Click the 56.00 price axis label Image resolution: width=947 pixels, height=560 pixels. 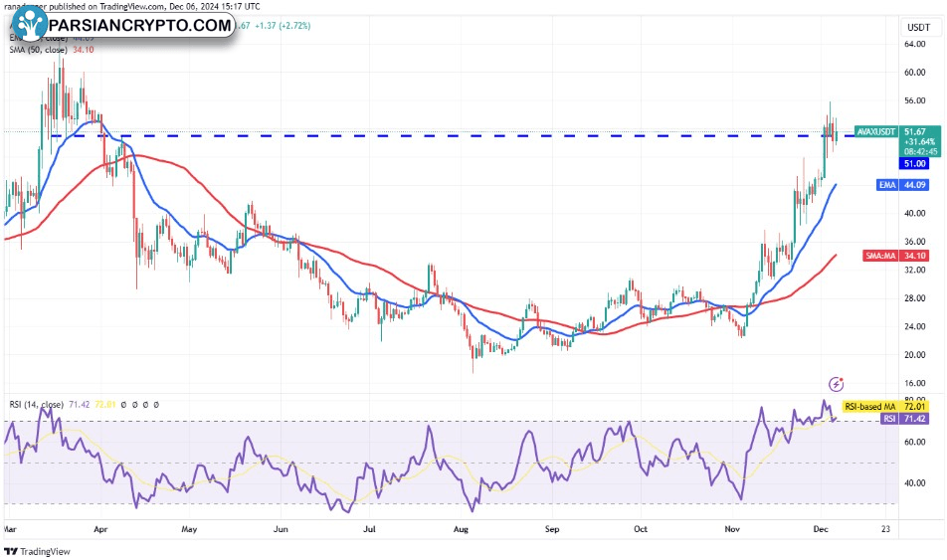[x=914, y=100]
